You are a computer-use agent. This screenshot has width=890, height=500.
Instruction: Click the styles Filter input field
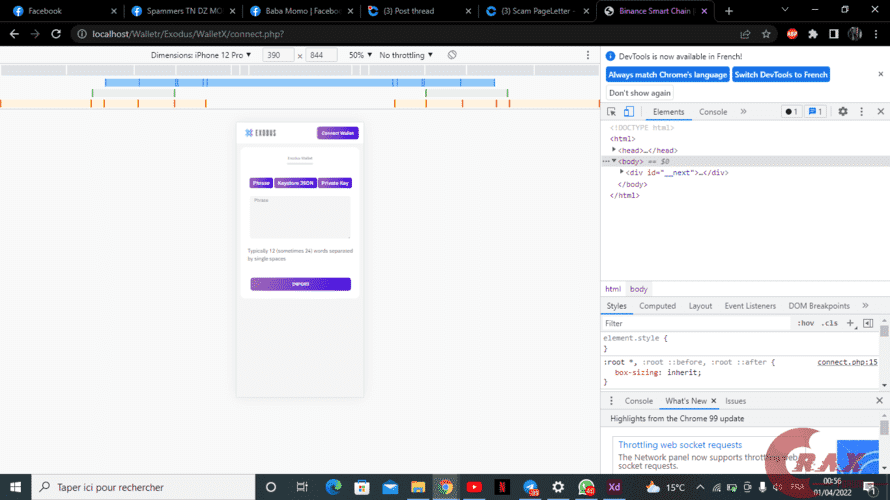click(690, 323)
